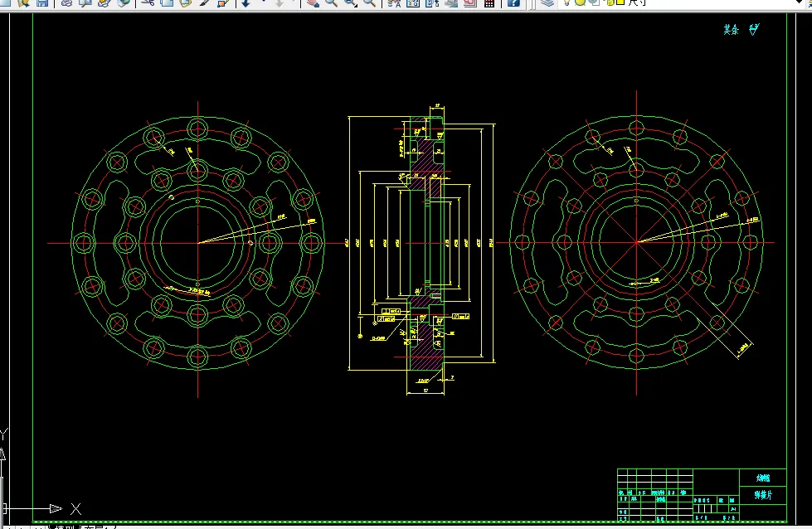812x529 pixels.
Task: Open the Markup Set Manager icon
Action: coord(469,2)
